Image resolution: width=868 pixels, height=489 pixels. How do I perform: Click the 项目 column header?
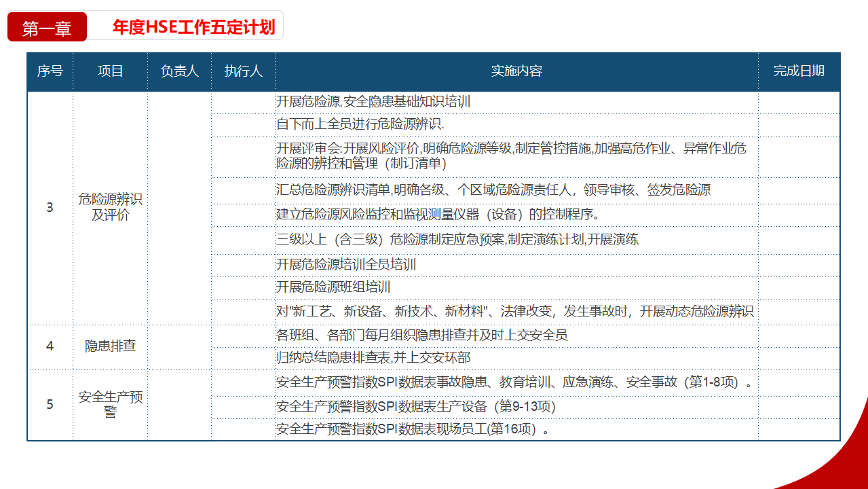(110, 71)
